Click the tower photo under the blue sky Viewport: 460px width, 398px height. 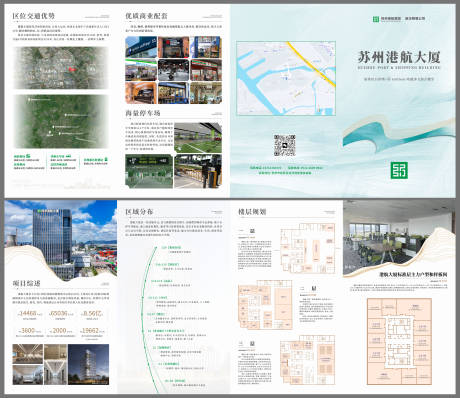(x=61, y=239)
